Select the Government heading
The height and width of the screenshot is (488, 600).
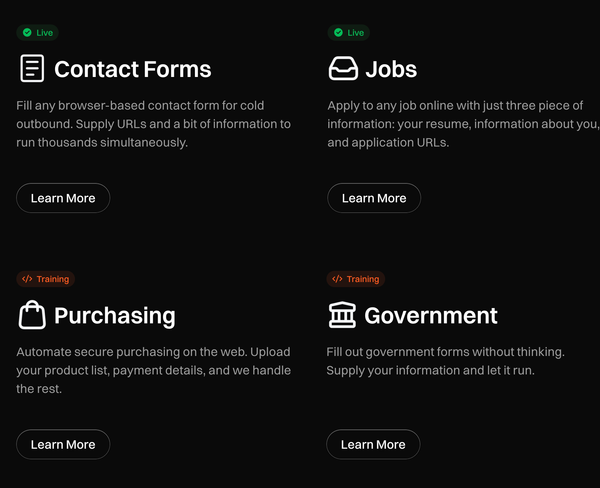pos(431,316)
